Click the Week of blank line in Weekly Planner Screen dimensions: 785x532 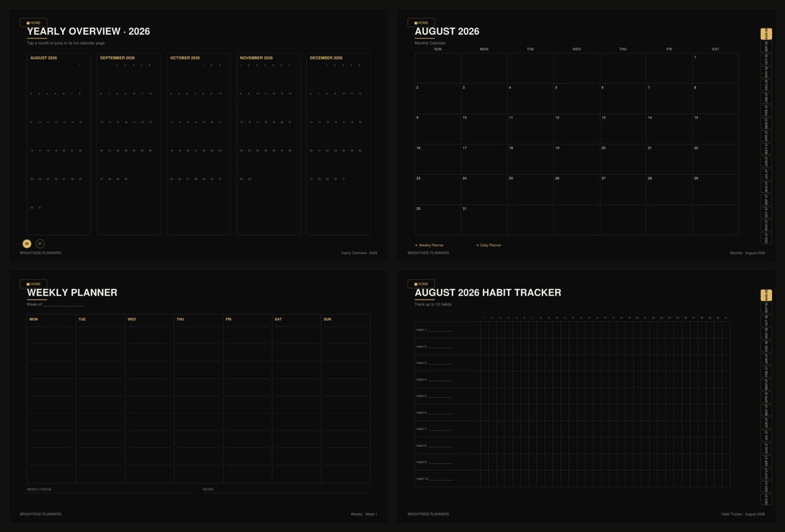pyautogui.click(x=63, y=304)
